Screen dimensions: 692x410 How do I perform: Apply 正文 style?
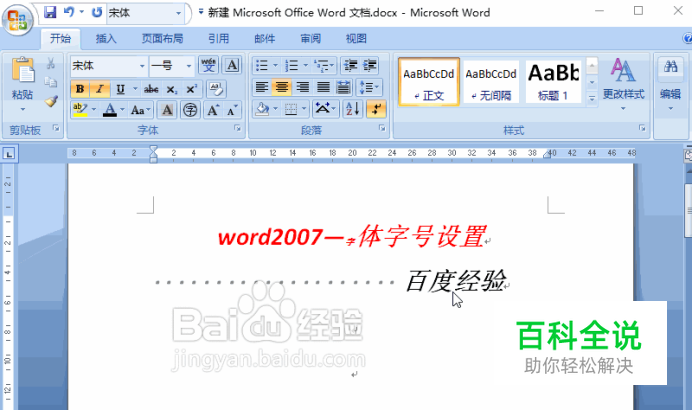pos(429,82)
